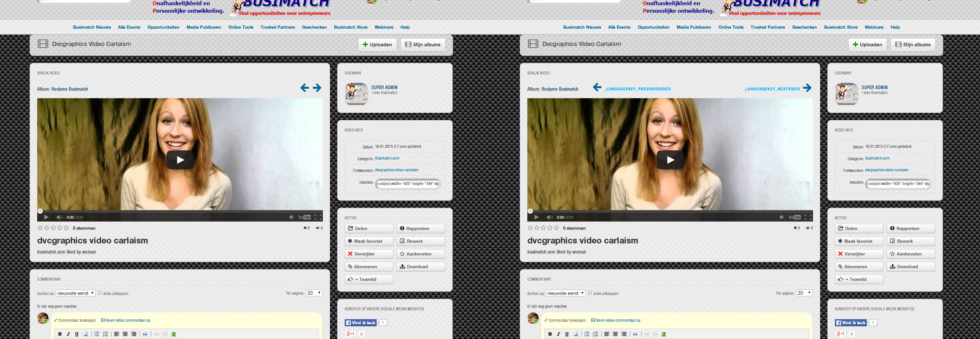Mute the right video player's volume
The width and height of the screenshot is (980, 339).
tap(549, 217)
